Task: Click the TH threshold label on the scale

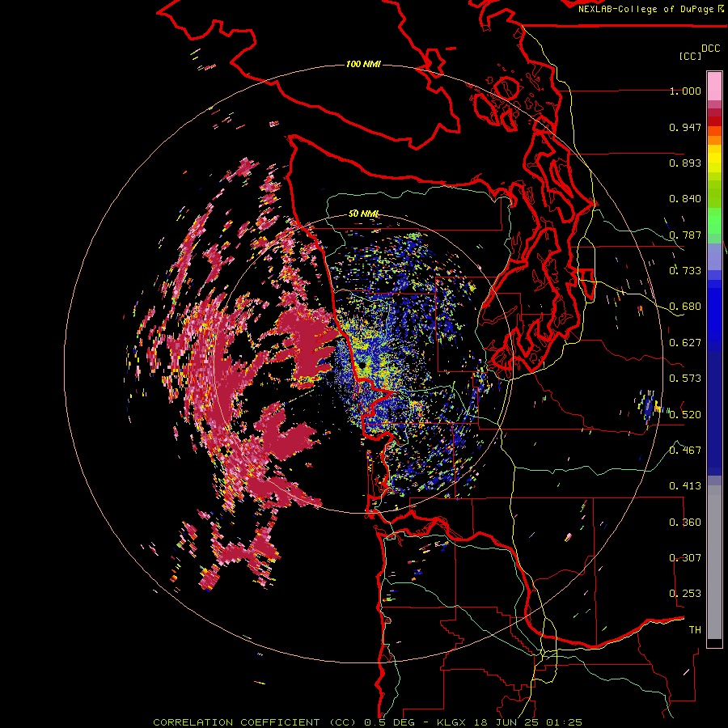Action: (x=695, y=630)
